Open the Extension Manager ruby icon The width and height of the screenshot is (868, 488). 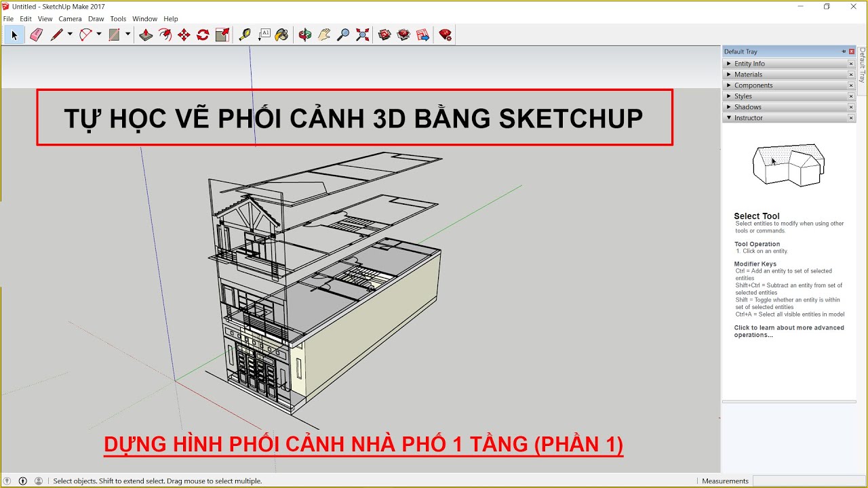446,35
